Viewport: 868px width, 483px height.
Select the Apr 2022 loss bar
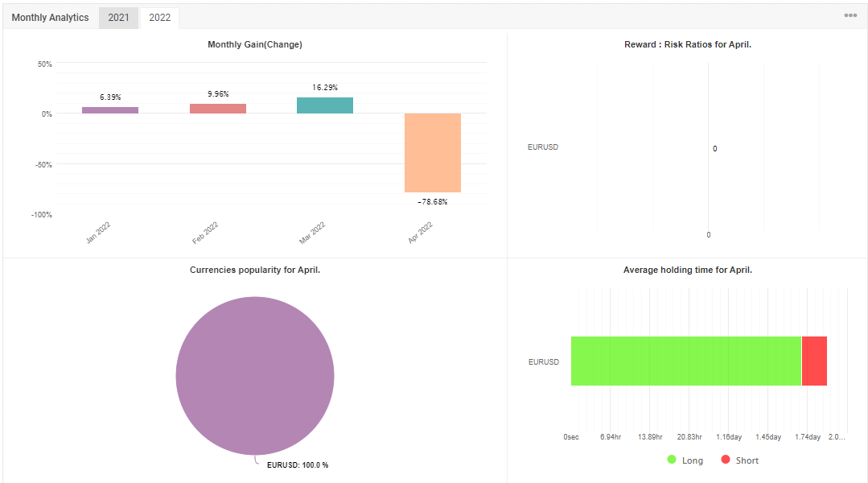(x=432, y=153)
